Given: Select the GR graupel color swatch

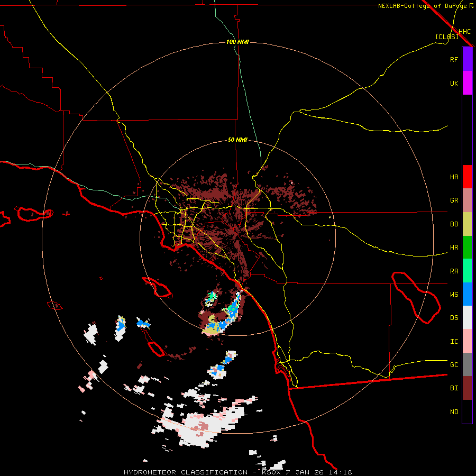Looking at the screenshot, I should [467, 200].
